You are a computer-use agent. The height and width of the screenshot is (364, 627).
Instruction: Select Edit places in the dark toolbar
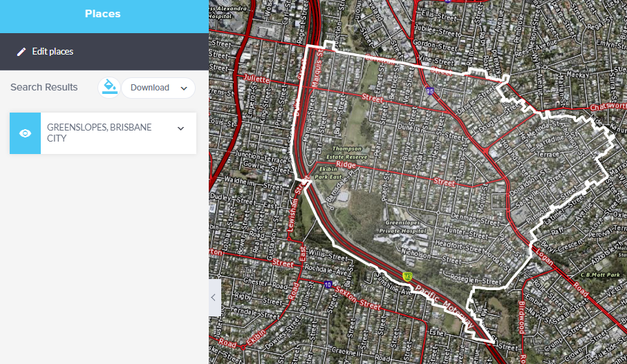[53, 52]
